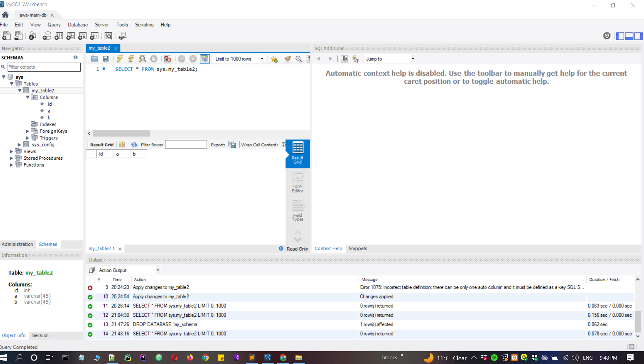Open the Form Editor view
Viewport: 644px width, 364px height.
click(298, 182)
